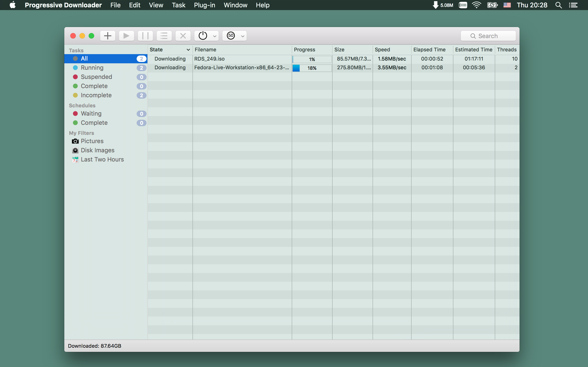The width and height of the screenshot is (588, 367).
Task: Expand the scheduler power button options
Action: (x=214, y=36)
